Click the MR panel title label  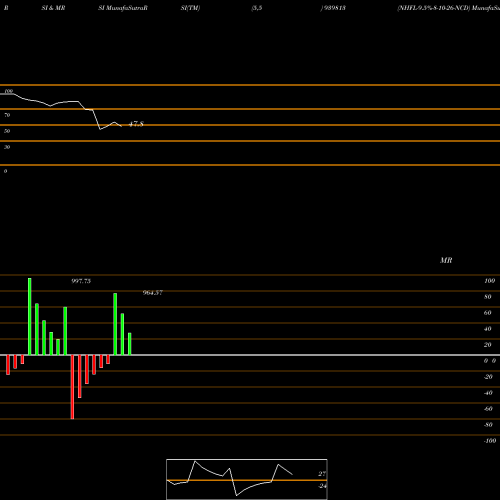pos(446,260)
